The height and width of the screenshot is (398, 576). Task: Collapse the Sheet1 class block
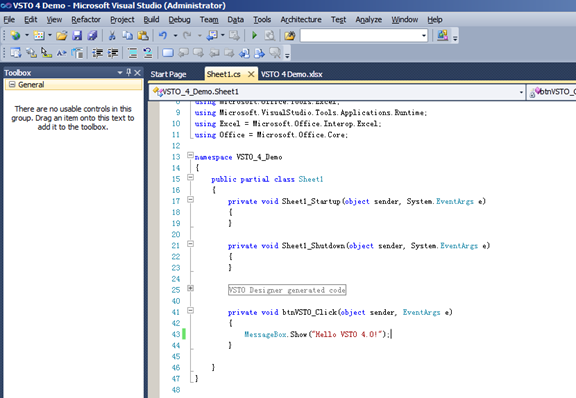[190, 177]
